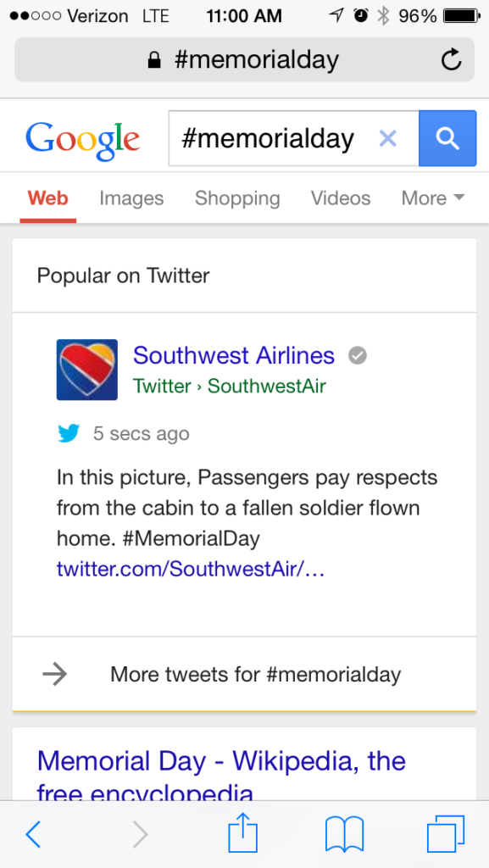The width and height of the screenshot is (489, 868).
Task: Open Safari bookmarks book icon
Action: (345, 834)
